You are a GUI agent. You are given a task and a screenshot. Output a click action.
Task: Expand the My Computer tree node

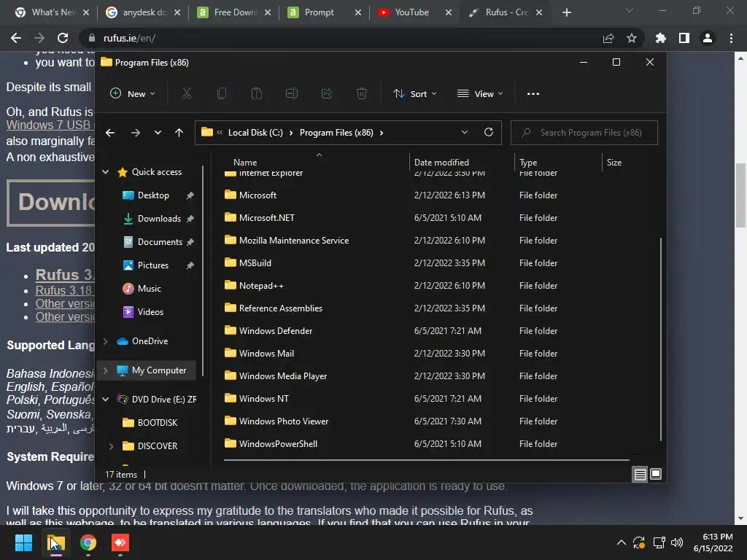[106, 370]
